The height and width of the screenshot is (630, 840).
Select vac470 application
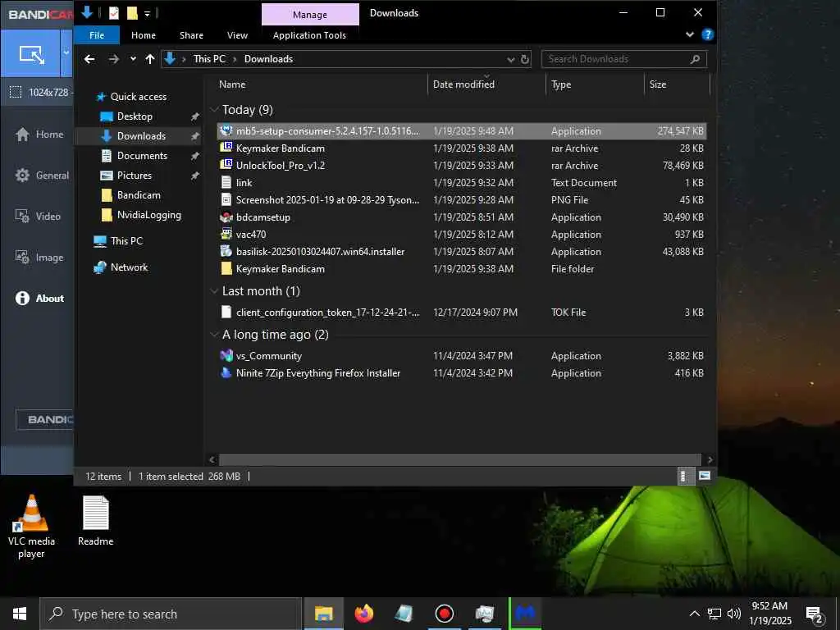click(461, 234)
